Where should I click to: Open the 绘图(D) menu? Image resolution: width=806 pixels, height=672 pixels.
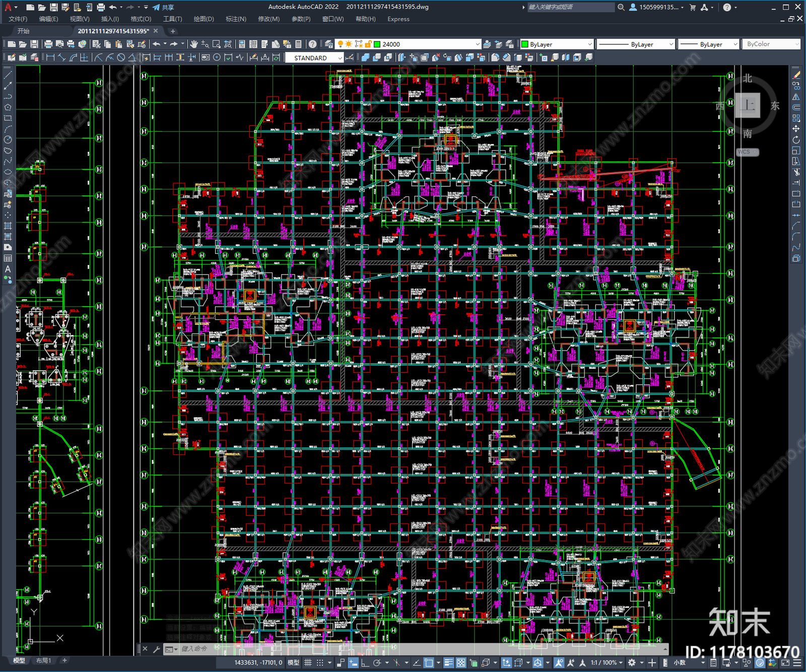tap(204, 19)
